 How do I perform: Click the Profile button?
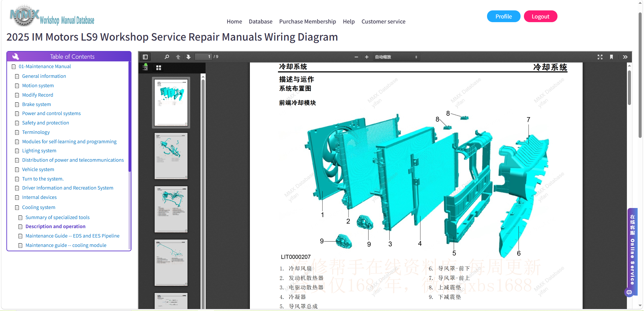click(503, 16)
